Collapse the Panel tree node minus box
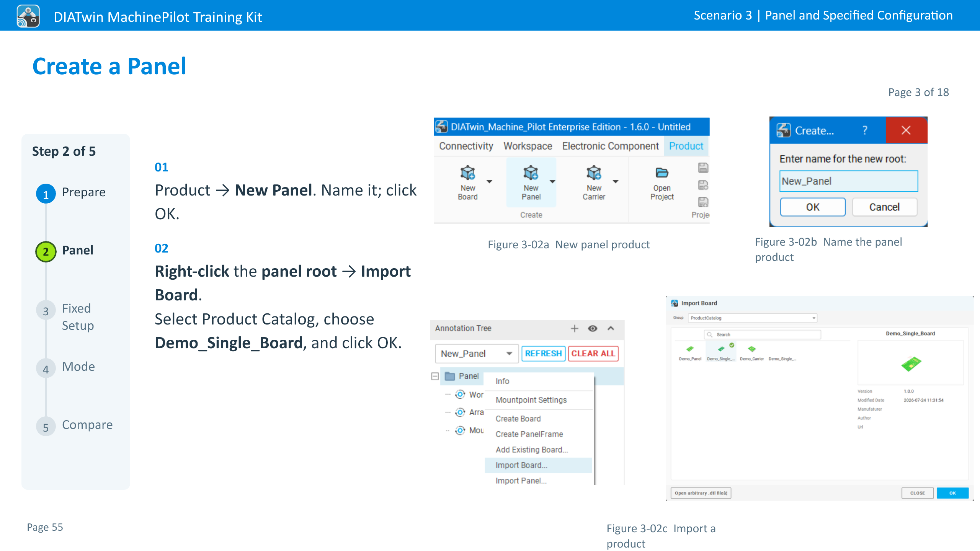The image size is (980, 551). pyautogui.click(x=435, y=376)
